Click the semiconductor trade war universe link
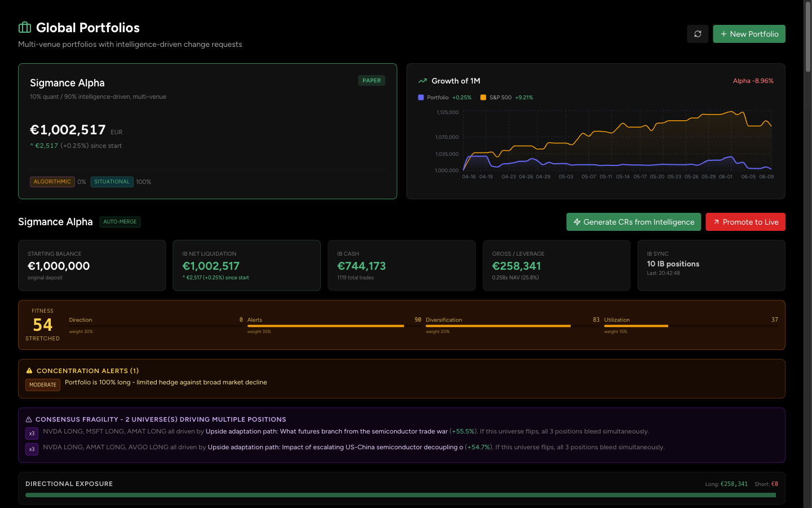The width and height of the screenshot is (812, 508). point(327,431)
